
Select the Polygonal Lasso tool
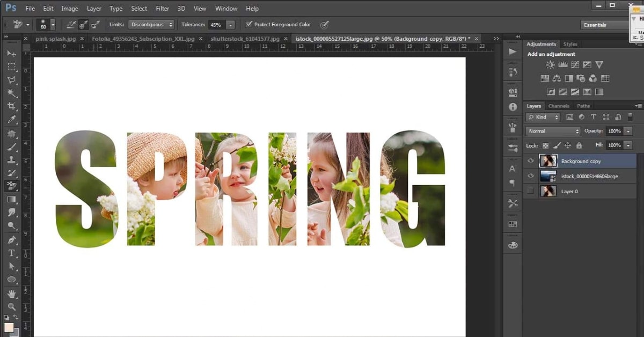pyautogui.click(x=11, y=80)
